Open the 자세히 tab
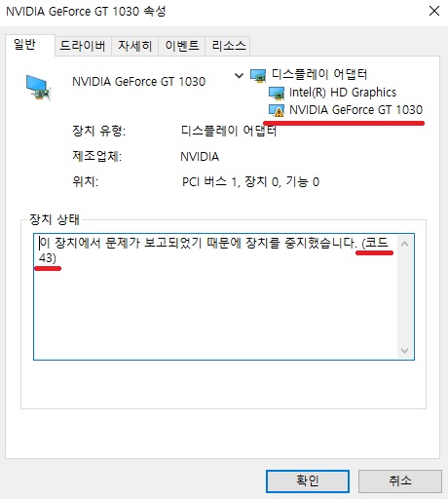The height and width of the screenshot is (499, 448). coord(134,46)
